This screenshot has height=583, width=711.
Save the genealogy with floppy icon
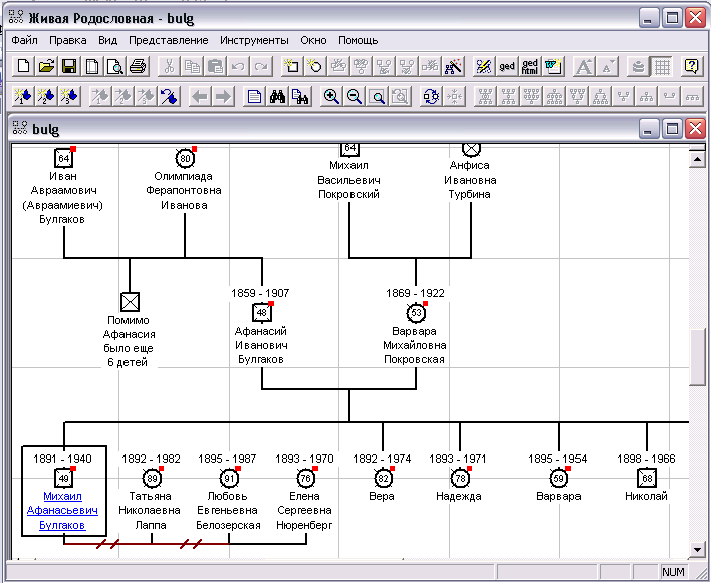pos(69,67)
